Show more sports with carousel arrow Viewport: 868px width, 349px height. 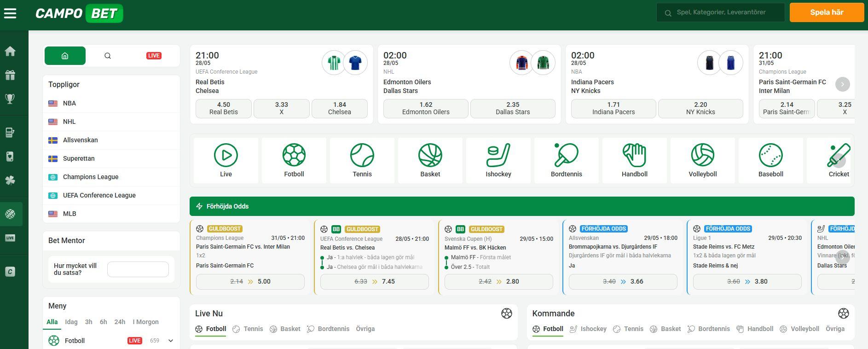coord(839,160)
